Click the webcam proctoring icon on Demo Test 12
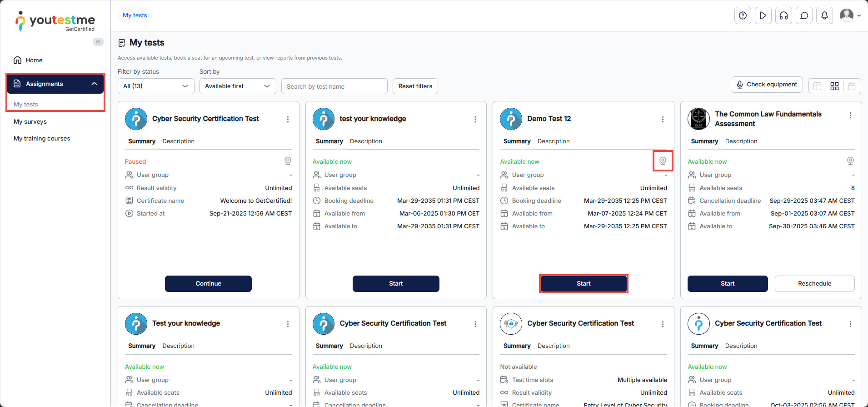Image resolution: width=868 pixels, height=407 pixels. [663, 161]
